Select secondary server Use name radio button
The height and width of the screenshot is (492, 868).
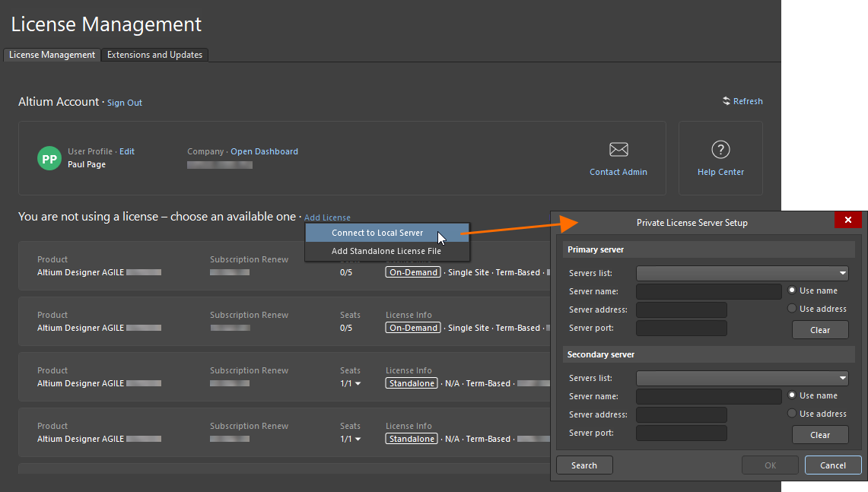point(792,395)
